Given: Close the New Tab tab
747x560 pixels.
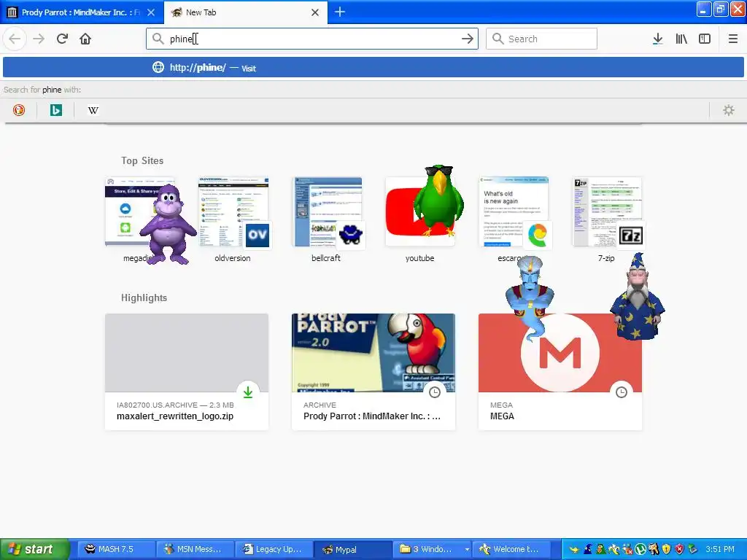Looking at the screenshot, I should tap(315, 12).
